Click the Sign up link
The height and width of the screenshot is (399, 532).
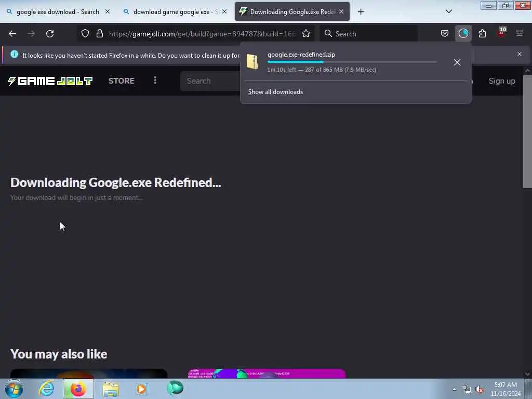502,81
